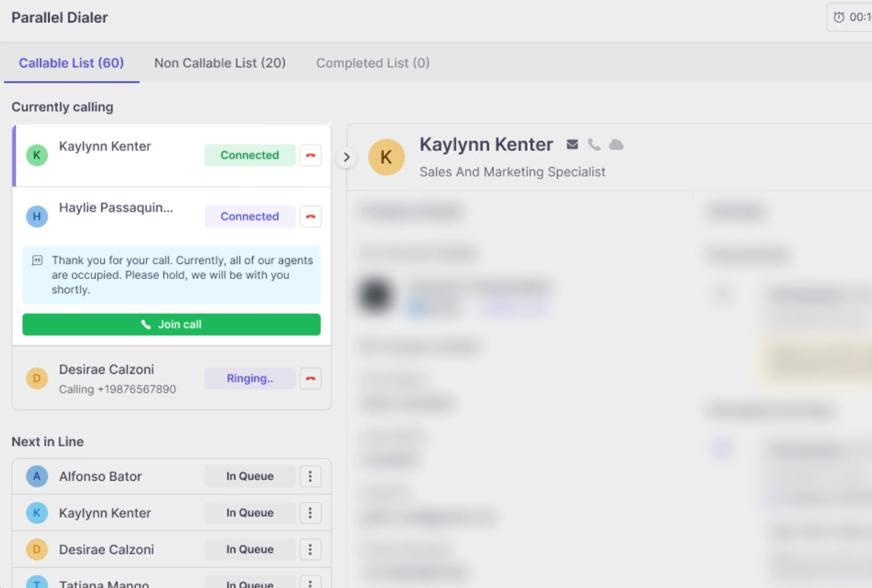Click the Next in Line heading

tap(48, 442)
